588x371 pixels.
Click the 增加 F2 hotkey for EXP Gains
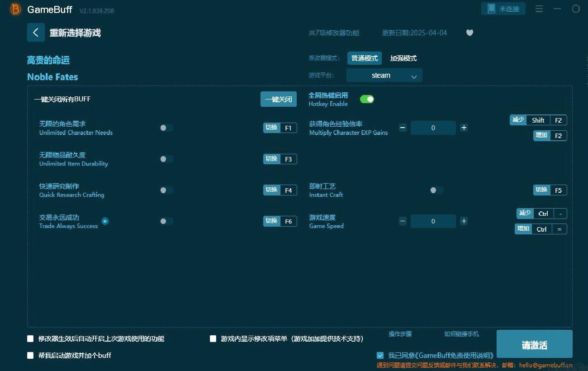[550, 136]
